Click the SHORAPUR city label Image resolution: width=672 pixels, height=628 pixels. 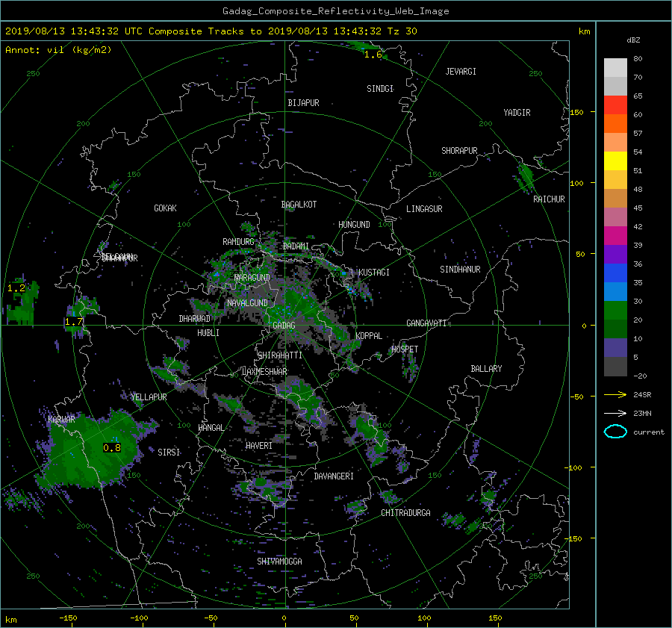[459, 151]
